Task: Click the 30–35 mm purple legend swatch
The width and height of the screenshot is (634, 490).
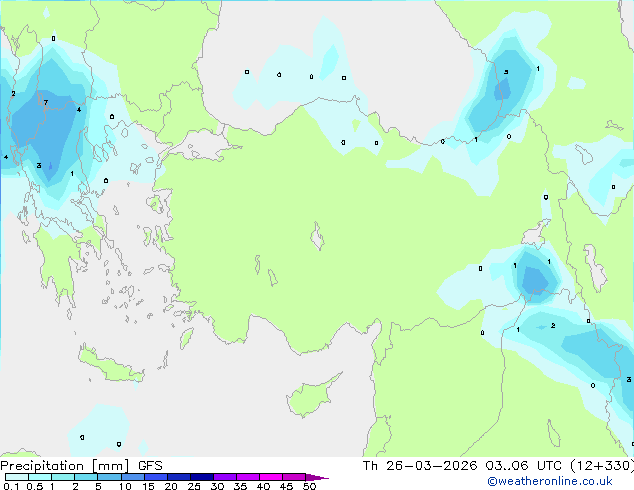Action: [225, 477]
